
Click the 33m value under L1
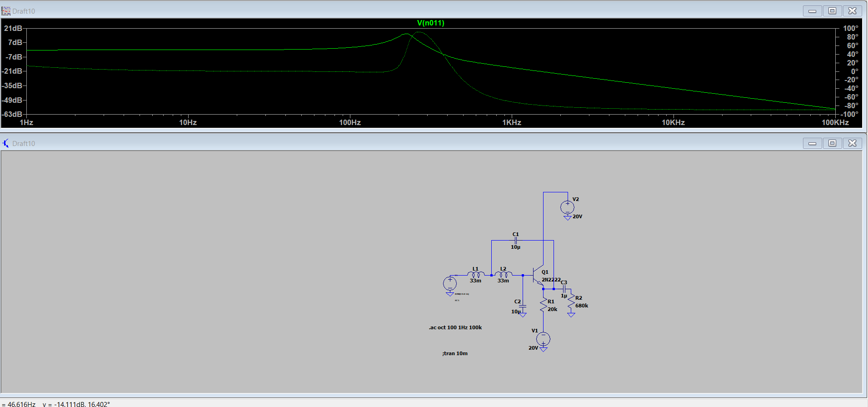point(475,281)
